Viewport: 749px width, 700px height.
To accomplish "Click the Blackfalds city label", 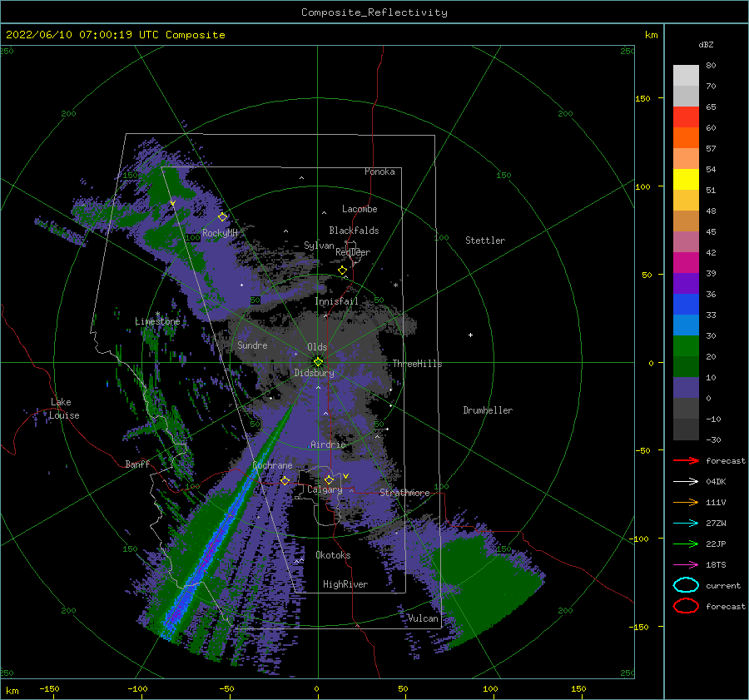I will tap(354, 231).
